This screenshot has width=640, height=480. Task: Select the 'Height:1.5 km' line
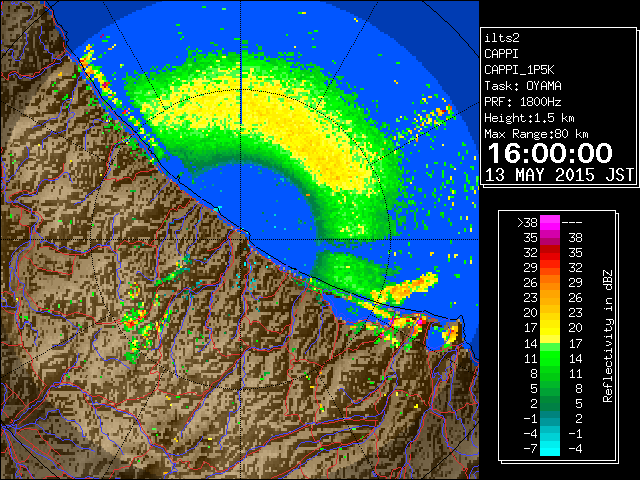(529, 118)
